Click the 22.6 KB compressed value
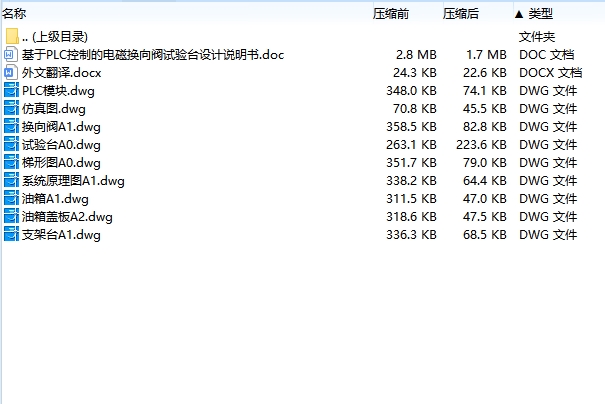Image resolution: width=605 pixels, height=404 pixels. click(485, 73)
